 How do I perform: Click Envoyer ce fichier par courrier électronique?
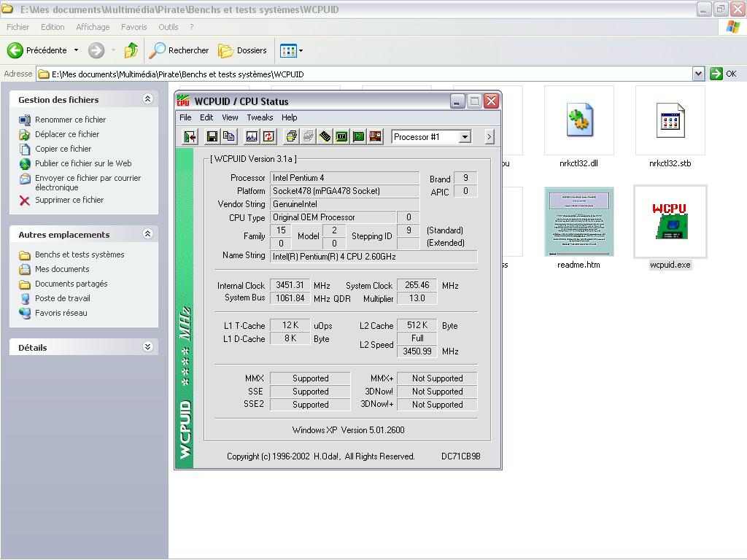click(x=88, y=182)
